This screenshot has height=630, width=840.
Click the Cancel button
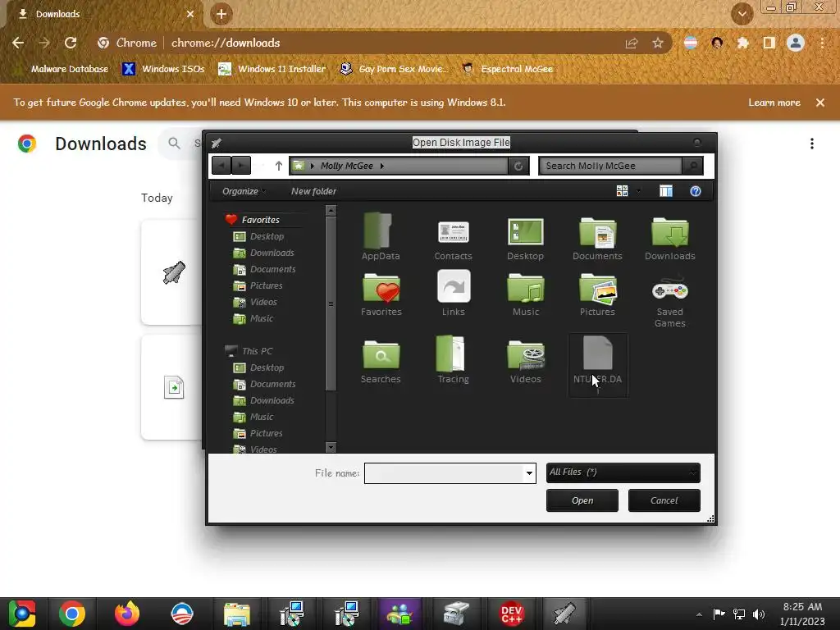(x=664, y=500)
